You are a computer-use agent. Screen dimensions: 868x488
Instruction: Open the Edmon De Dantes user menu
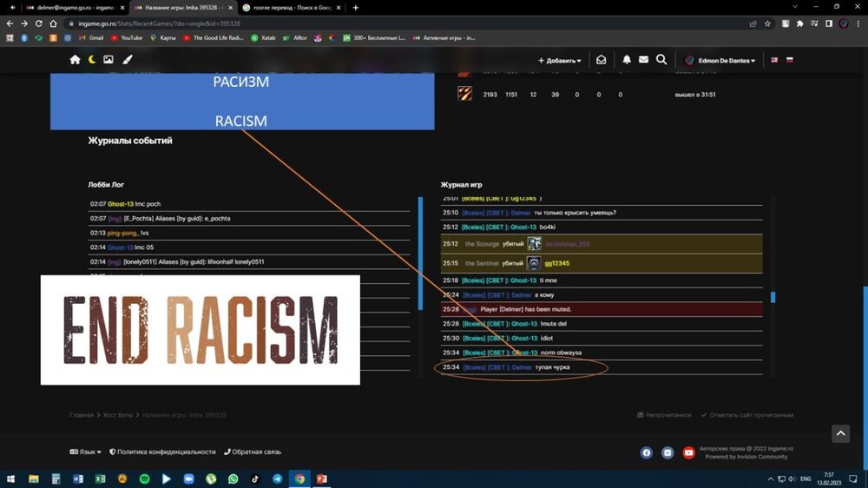720,61
